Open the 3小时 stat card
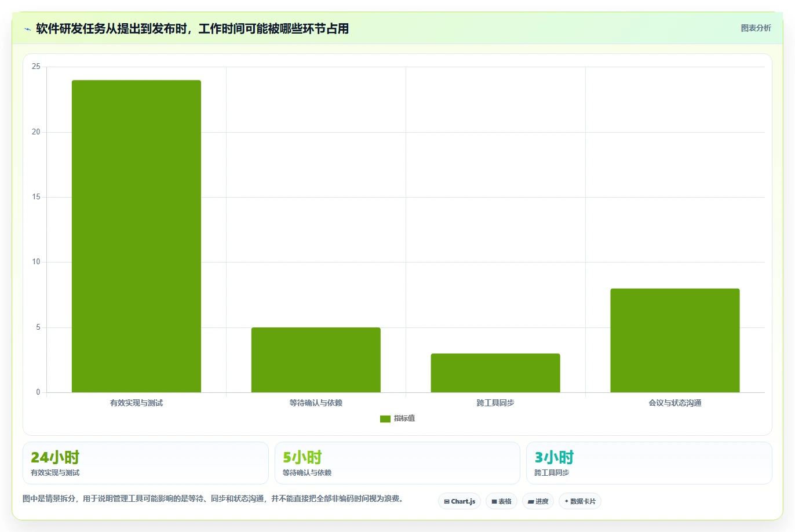 [649, 463]
